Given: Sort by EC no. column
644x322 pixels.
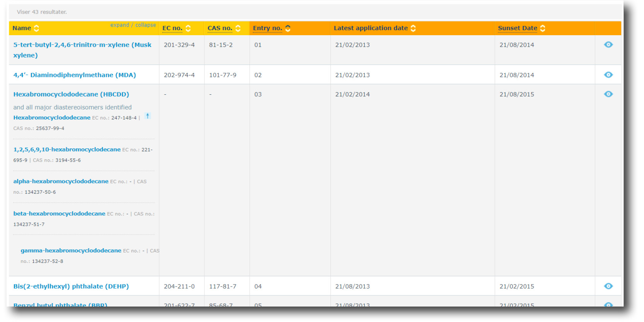Looking at the screenshot, I should coord(188,28).
